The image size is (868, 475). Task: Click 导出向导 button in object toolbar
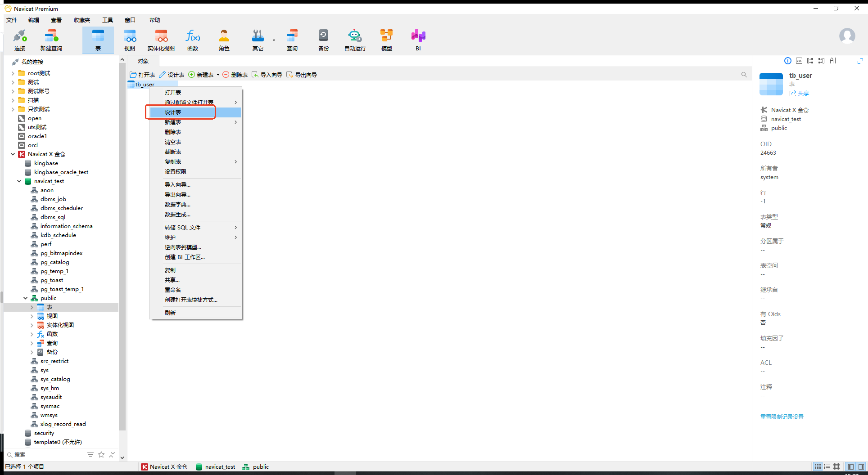302,75
